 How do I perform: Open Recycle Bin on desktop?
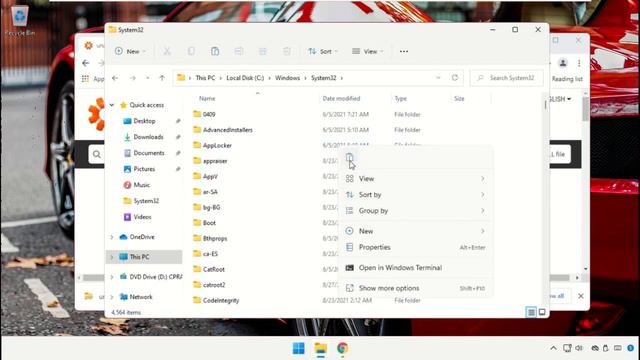click(20, 20)
